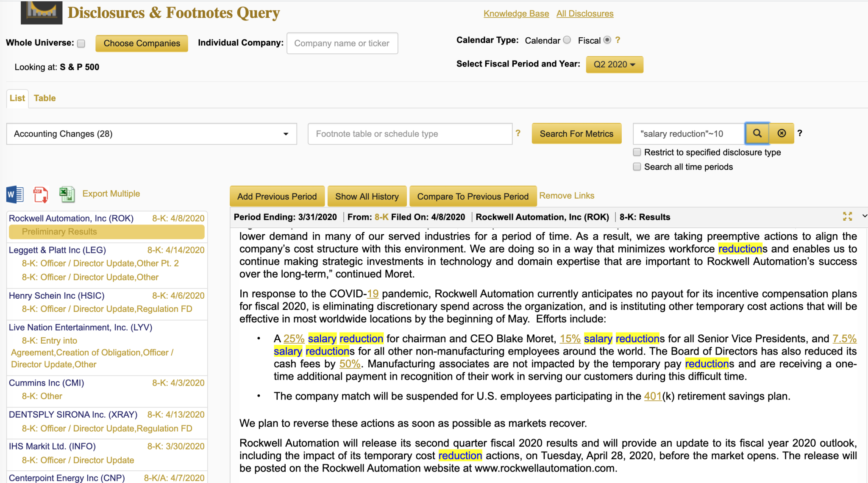Click help icon next to footnote field
The image size is (868, 483).
tap(518, 133)
